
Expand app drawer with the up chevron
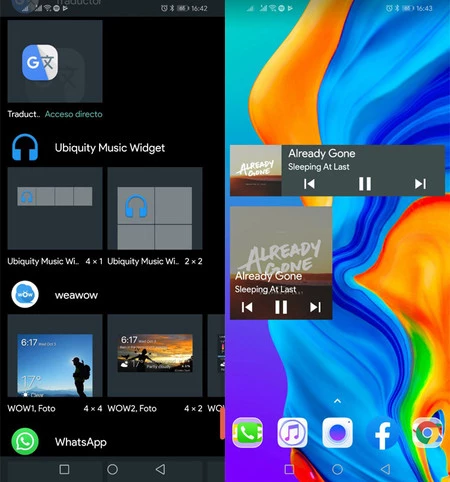(x=337, y=401)
